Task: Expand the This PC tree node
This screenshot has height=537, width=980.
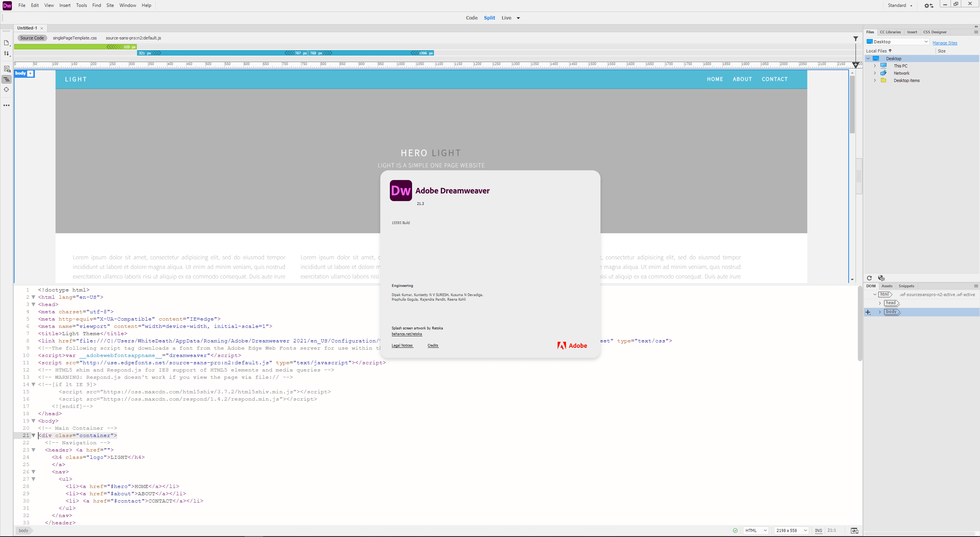Action: click(x=875, y=66)
